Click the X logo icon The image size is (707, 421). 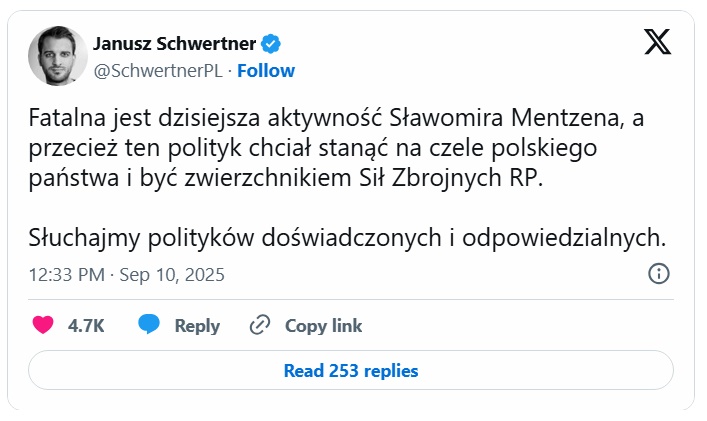657,42
